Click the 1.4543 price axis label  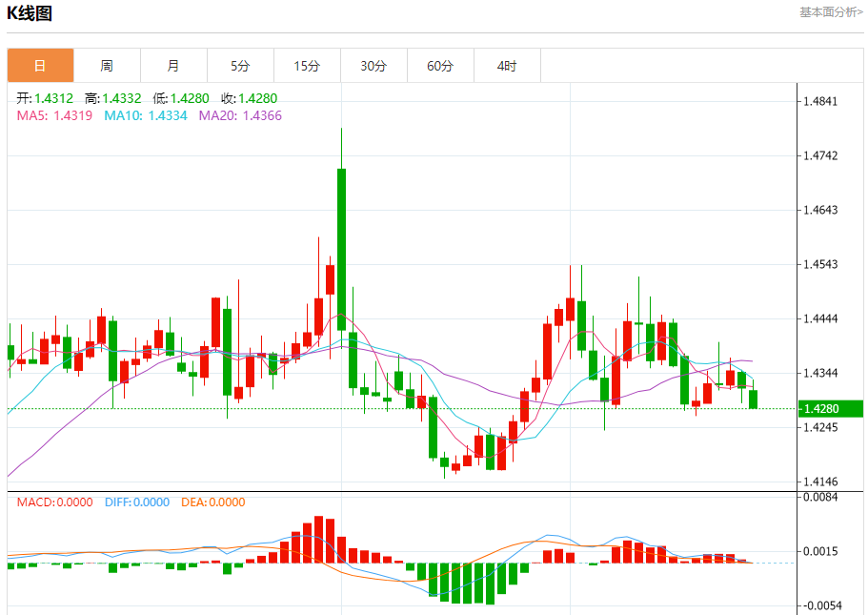coord(820,264)
